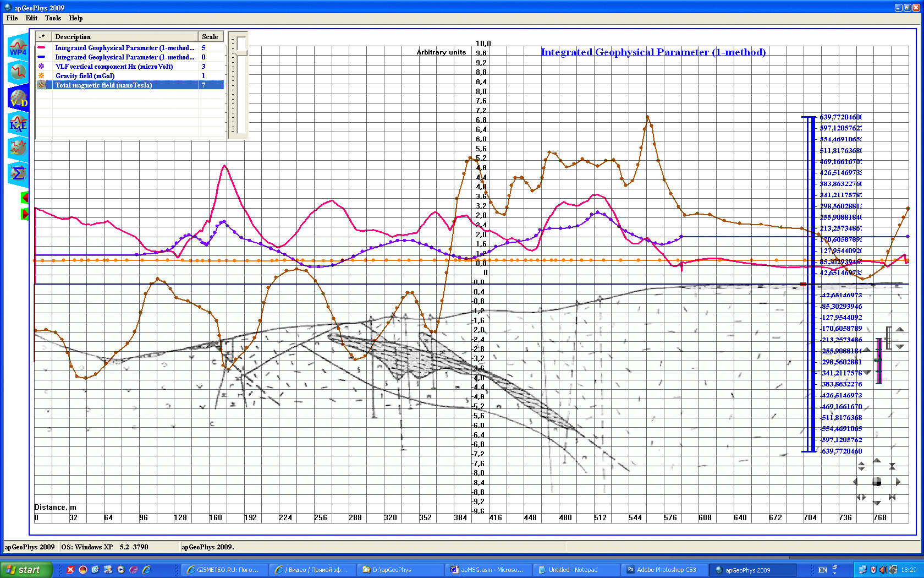Select the VLF vertical component Hz row
The image size is (924, 578).
(x=114, y=67)
